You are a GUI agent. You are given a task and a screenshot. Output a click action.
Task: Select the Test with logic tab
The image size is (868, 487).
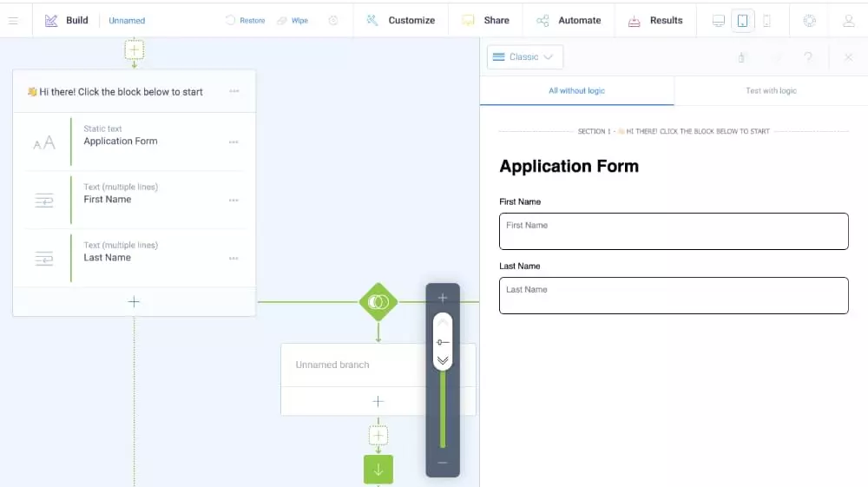(771, 91)
